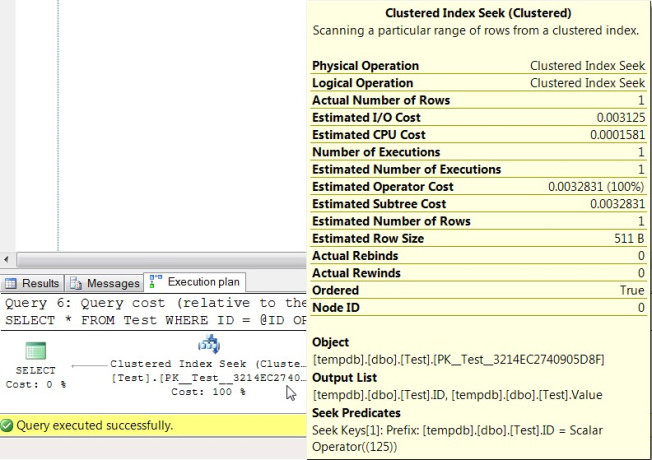Click the Cost: 0 % label under SELECT
This screenshot has width=652, height=460.
(36, 384)
